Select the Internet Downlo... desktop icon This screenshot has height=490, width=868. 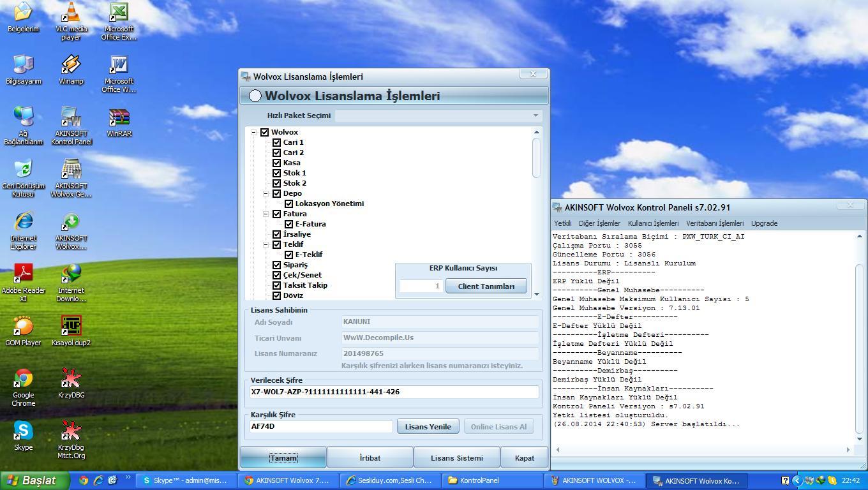[x=71, y=283]
